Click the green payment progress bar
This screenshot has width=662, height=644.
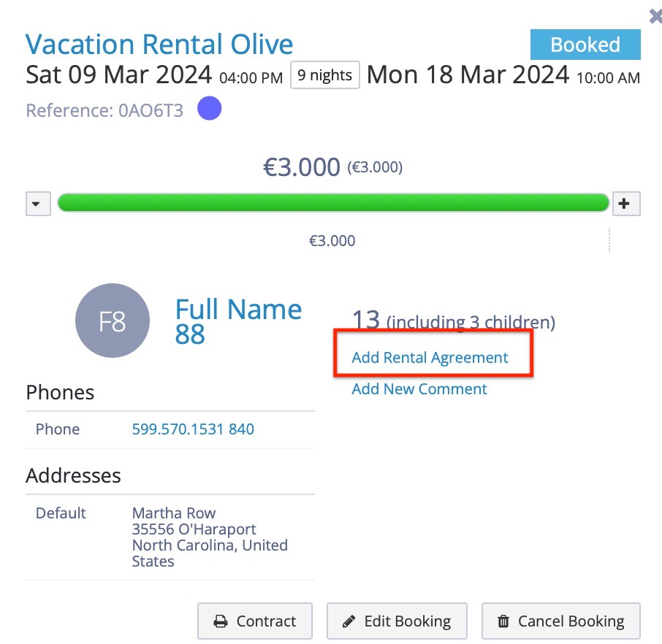click(333, 203)
